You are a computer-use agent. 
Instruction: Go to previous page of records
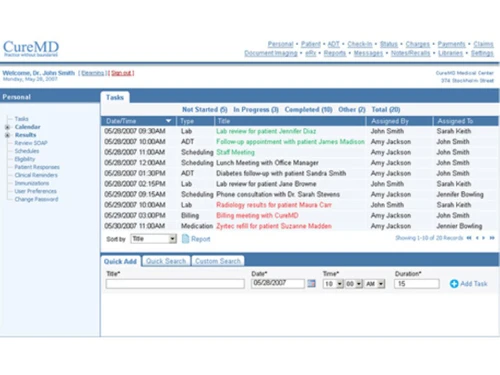click(x=477, y=238)
